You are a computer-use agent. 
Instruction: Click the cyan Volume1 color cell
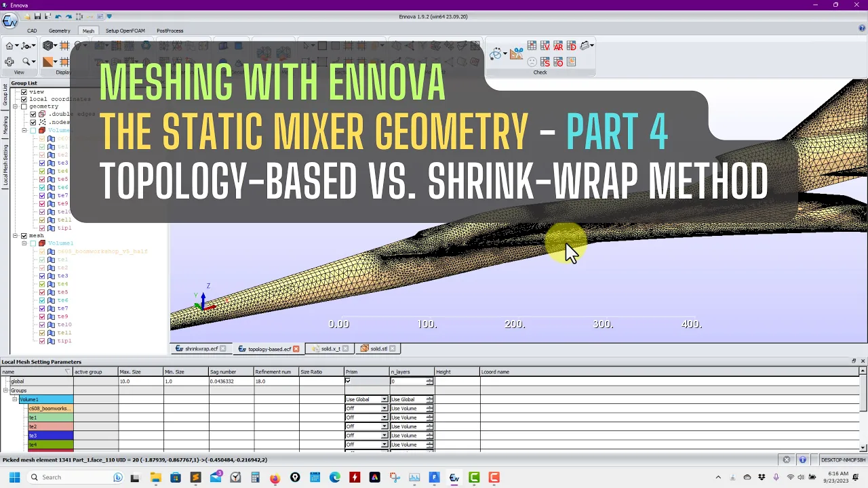coord(45,399)
